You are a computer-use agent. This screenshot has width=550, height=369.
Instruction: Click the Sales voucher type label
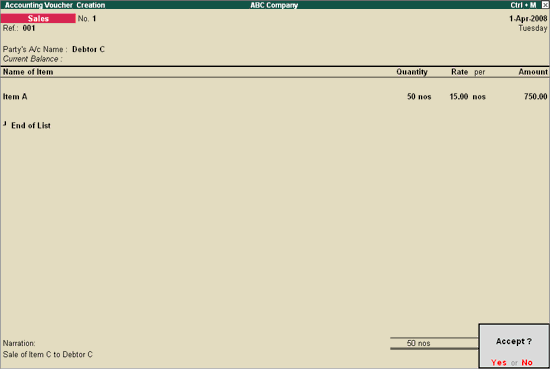point(38,18)
